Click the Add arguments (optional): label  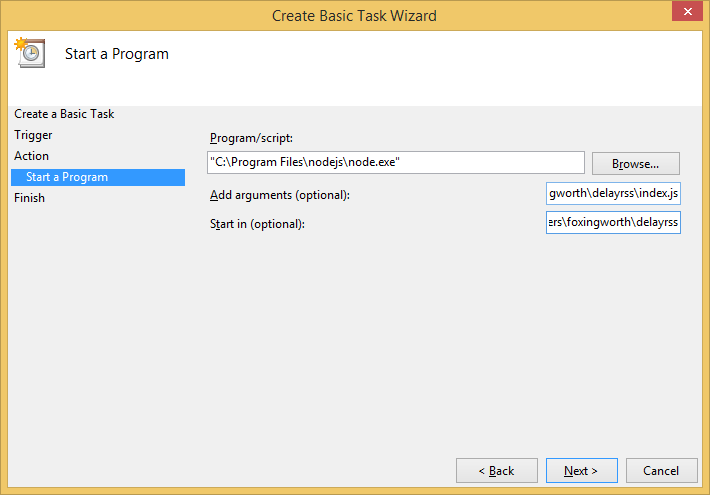coord(280,195)
